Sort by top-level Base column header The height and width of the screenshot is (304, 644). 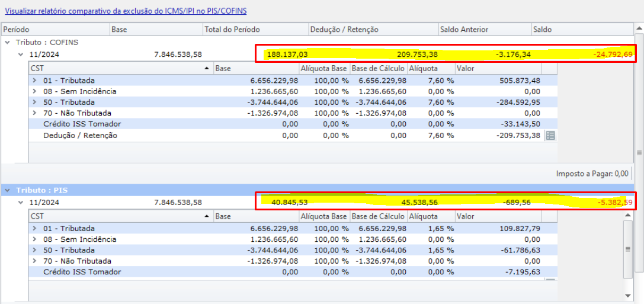coord(157,30)
